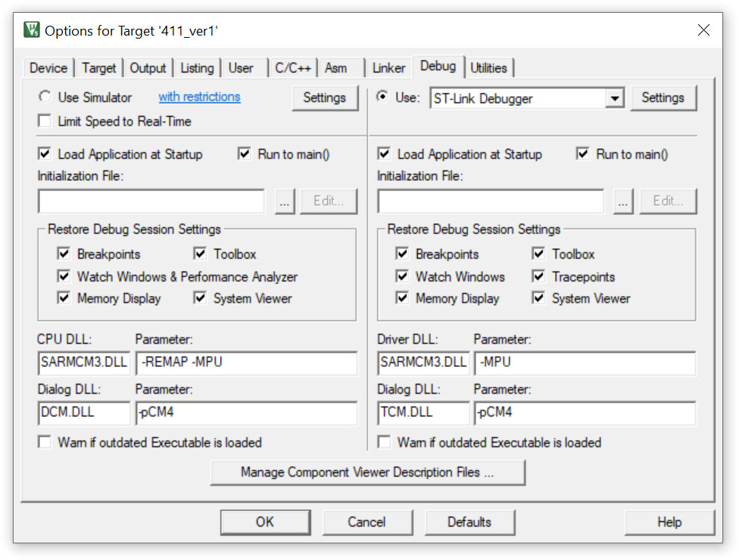Select the Use hardware debugger radio button

pyautogui.click(x=382, y=97)
